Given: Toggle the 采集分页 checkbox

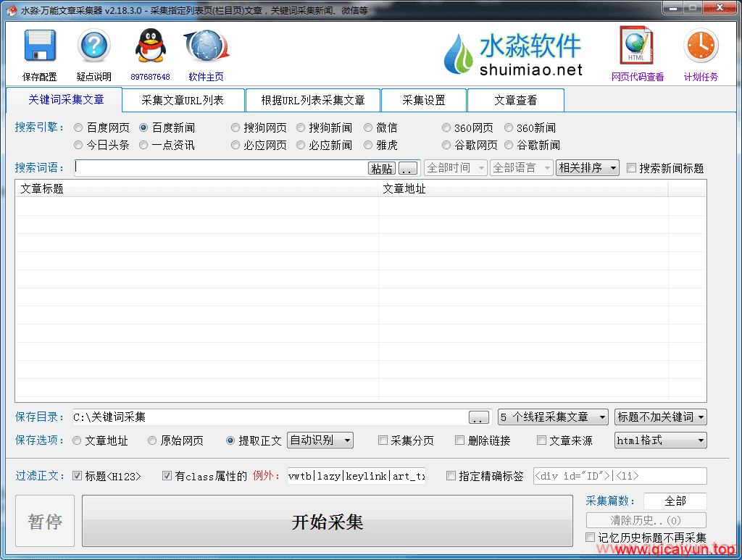Looking at the screenshot, I should 383,440.
